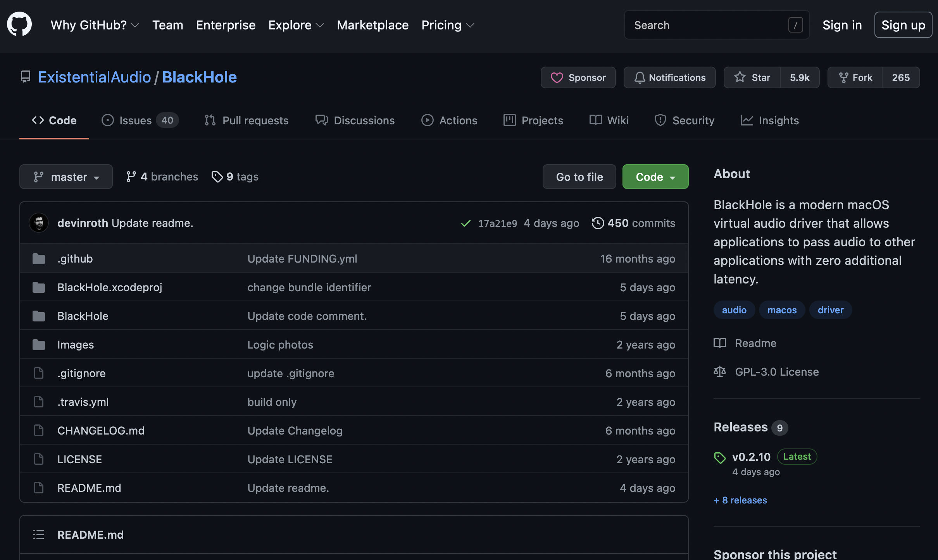Open the Team page link

[x=167, y=25]
